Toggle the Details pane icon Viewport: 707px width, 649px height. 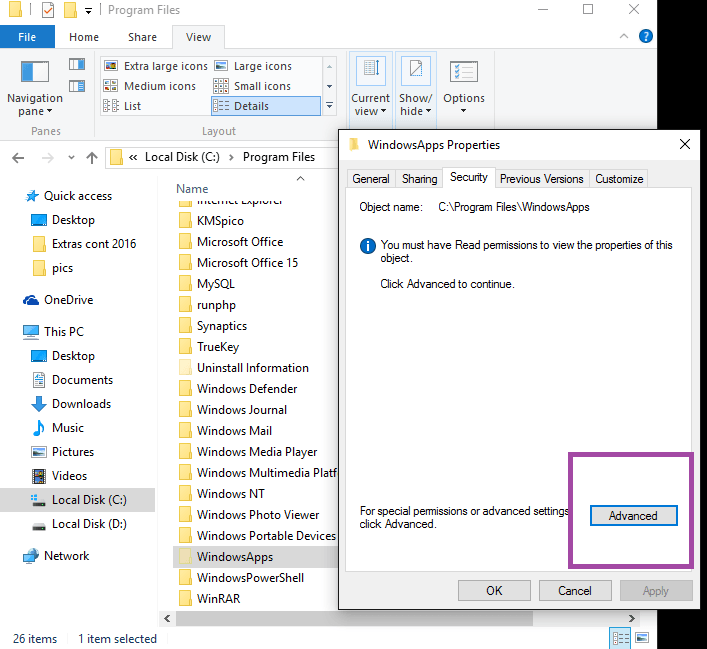coord(77,86)
